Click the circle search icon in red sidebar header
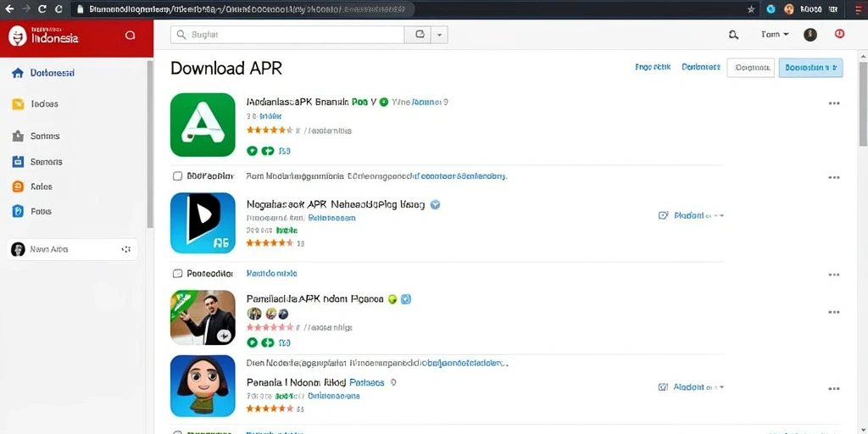This screenshot has width=868, height=434. point(130,36)
